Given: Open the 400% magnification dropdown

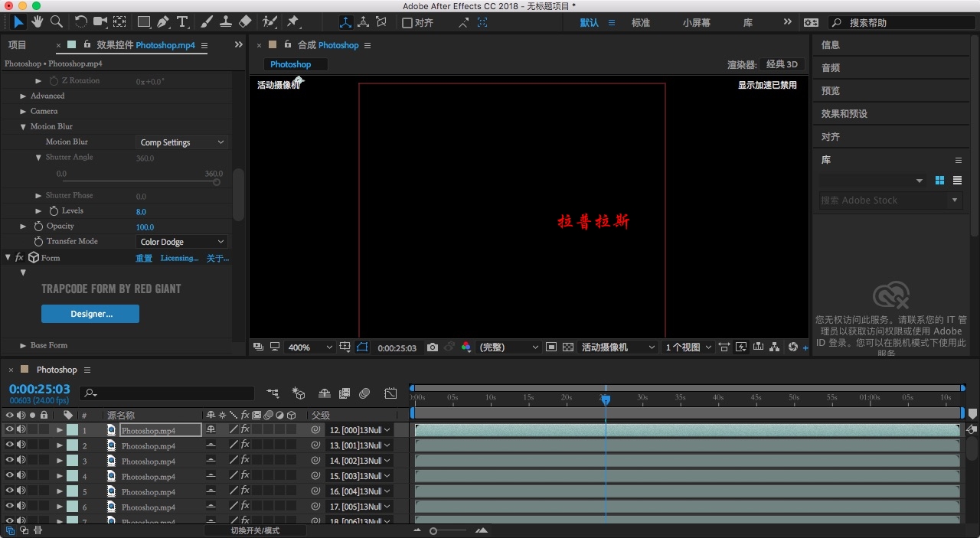Looking at the screenshot, I should pyautogui.click(x=310, y=347).
